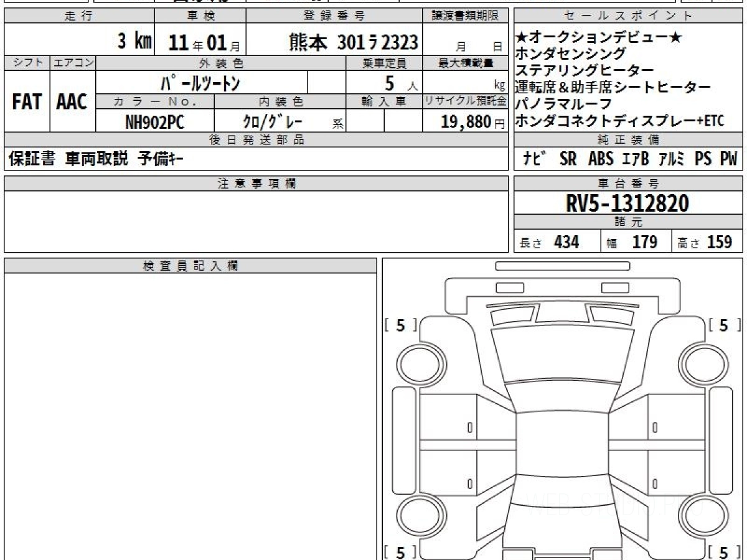Click the 注意事項欄 header bar
The width and height of the screenshot is (747, 560).
point(256,183)
